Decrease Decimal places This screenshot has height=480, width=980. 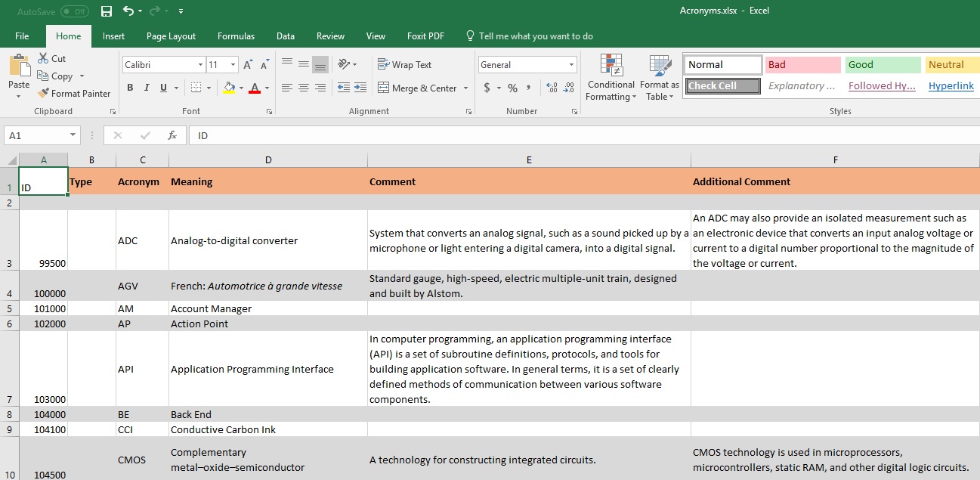pos(568,88)
